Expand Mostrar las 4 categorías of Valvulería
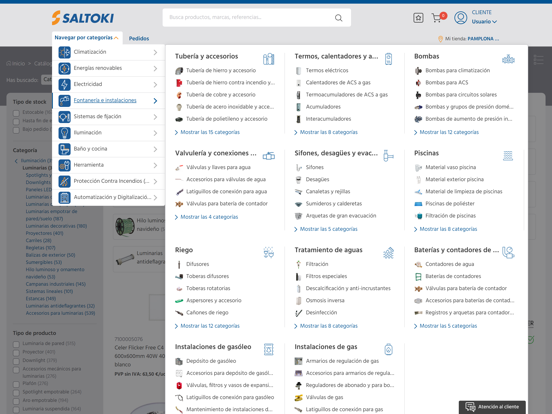Viewport: 552px width, 414px height. 207,217
